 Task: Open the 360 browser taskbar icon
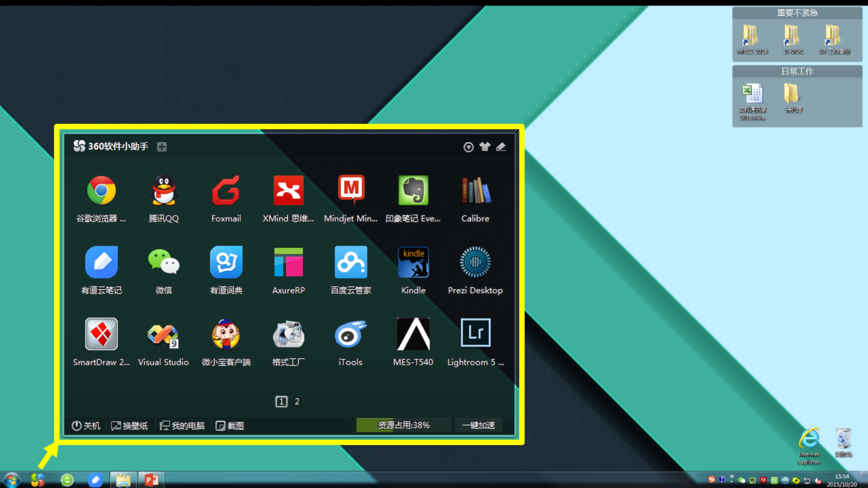point(67,480)
